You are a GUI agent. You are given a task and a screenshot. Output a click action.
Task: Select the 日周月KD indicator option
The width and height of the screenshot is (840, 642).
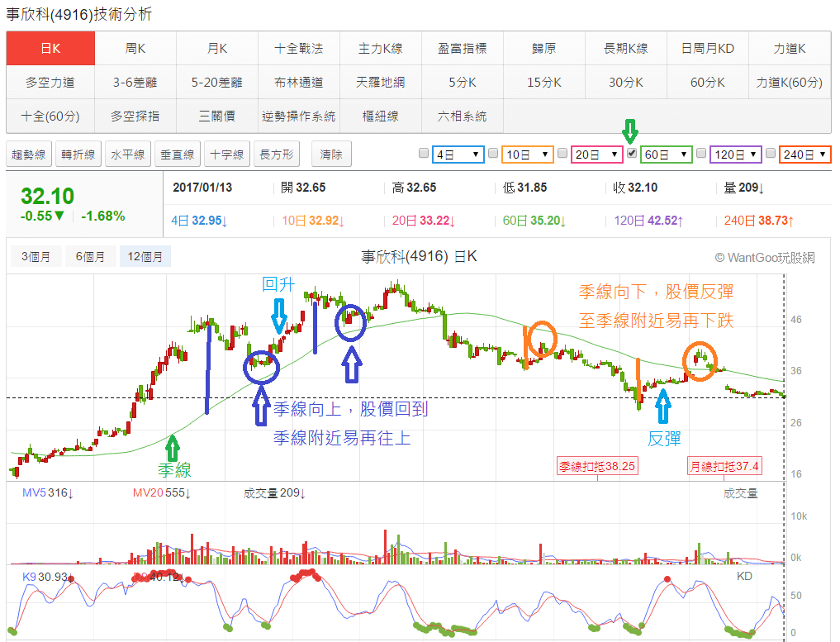coord(707,48)
